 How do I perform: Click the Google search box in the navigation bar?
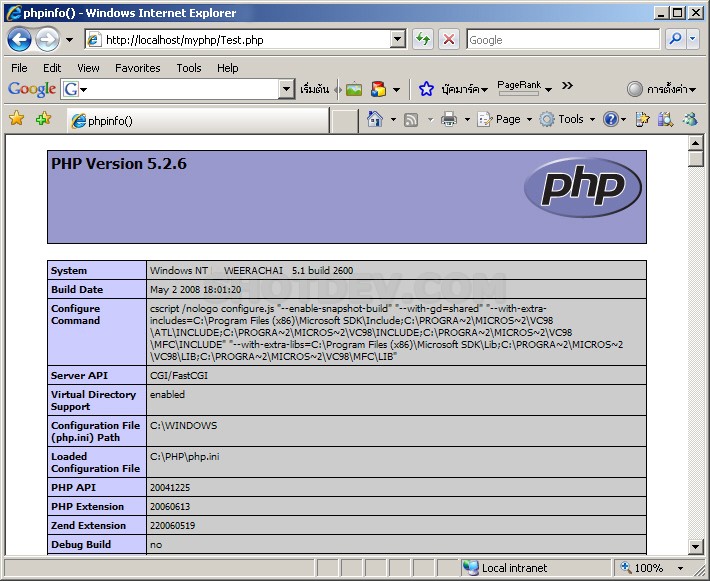(x=563, y=40)
